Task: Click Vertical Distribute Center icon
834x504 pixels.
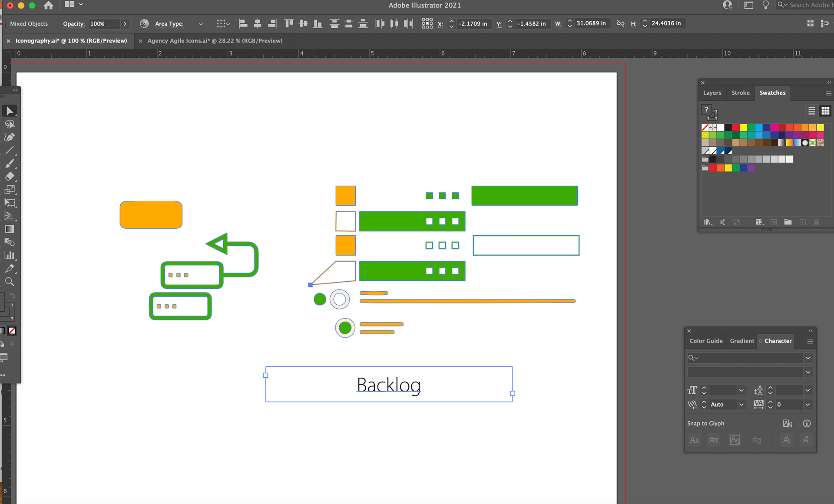Action: (x=348, y=23)
